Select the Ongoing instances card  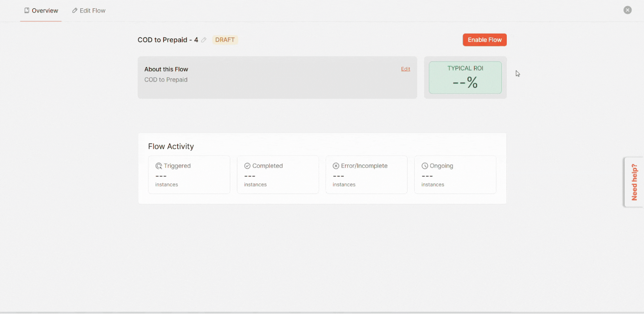tap(455, 174)
